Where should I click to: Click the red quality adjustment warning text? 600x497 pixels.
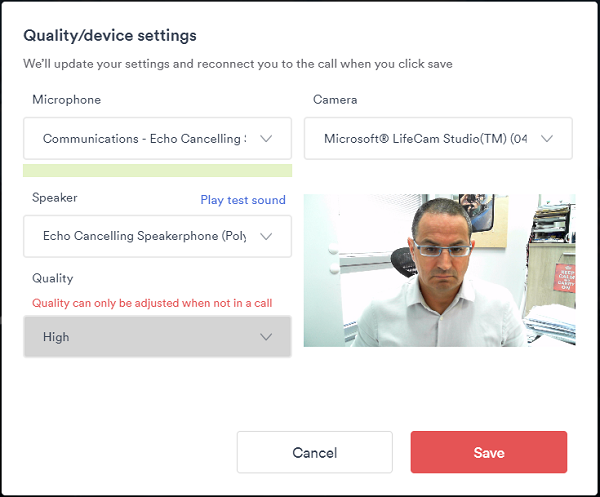click(152, 303)
